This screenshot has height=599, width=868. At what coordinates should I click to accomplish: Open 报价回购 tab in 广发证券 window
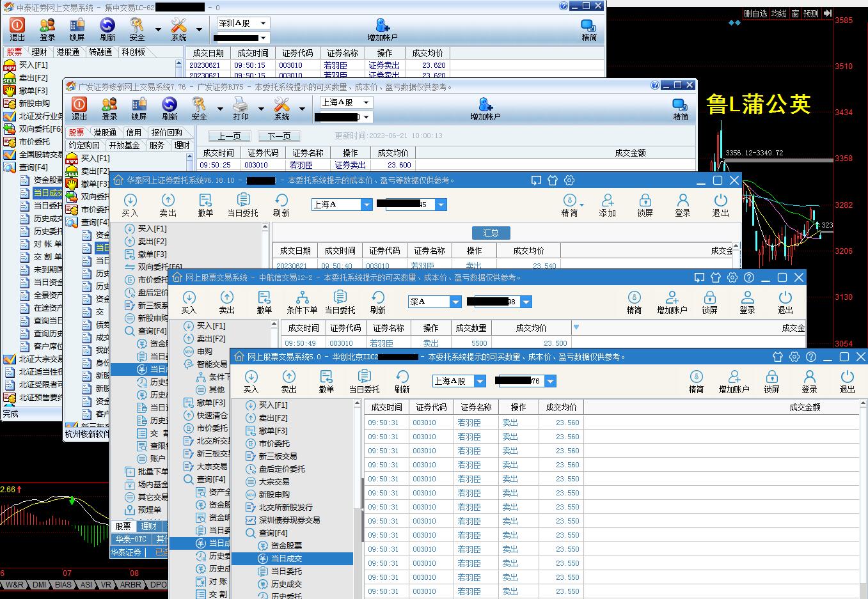coord(166,132)
